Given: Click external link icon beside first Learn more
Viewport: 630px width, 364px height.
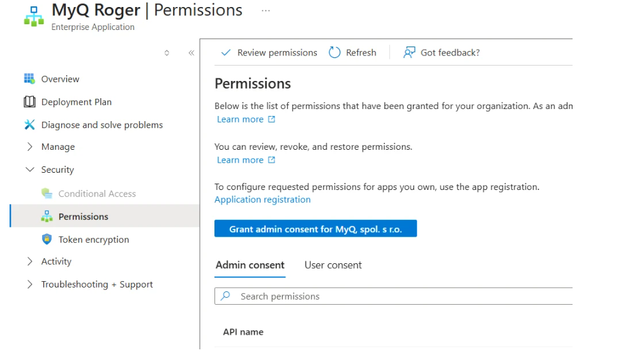Looking at the screenshot, I should pyautogui.click(x=272, y=119).
